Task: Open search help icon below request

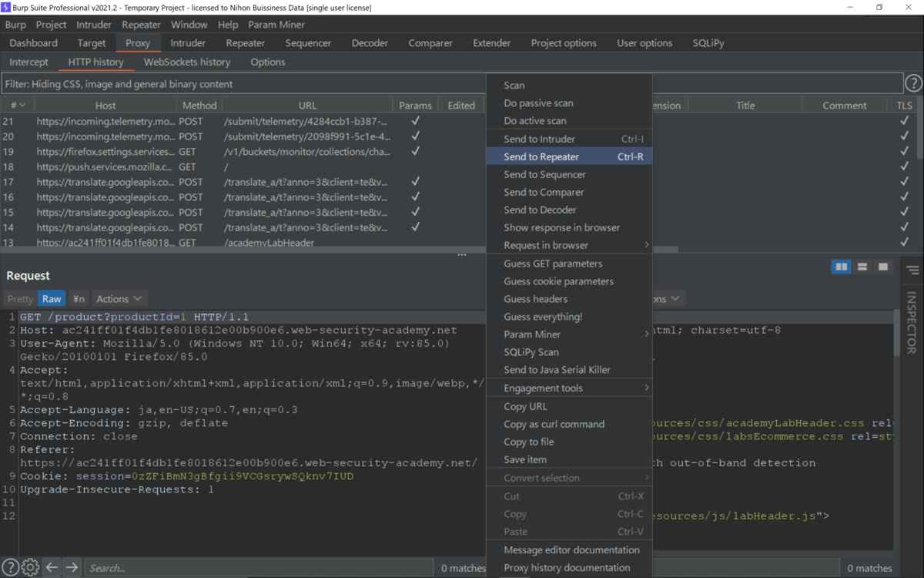Action: pyautogui.click(x=10, y=567)
